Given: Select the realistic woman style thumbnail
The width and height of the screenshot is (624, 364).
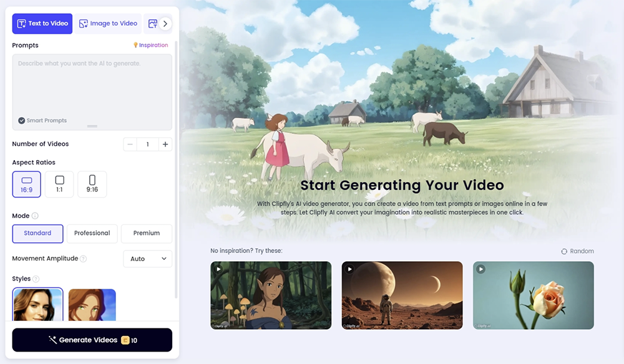Looking at the screenshot, I should 37,304.
